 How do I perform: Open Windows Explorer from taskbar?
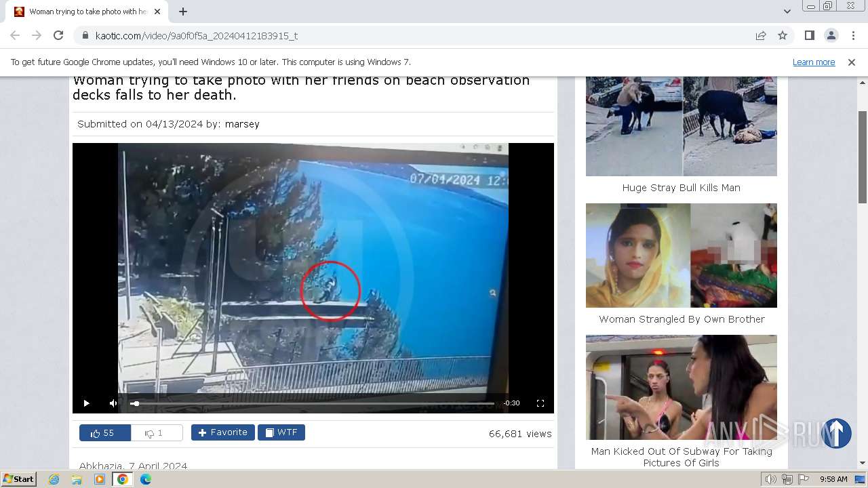pos(77,479)
